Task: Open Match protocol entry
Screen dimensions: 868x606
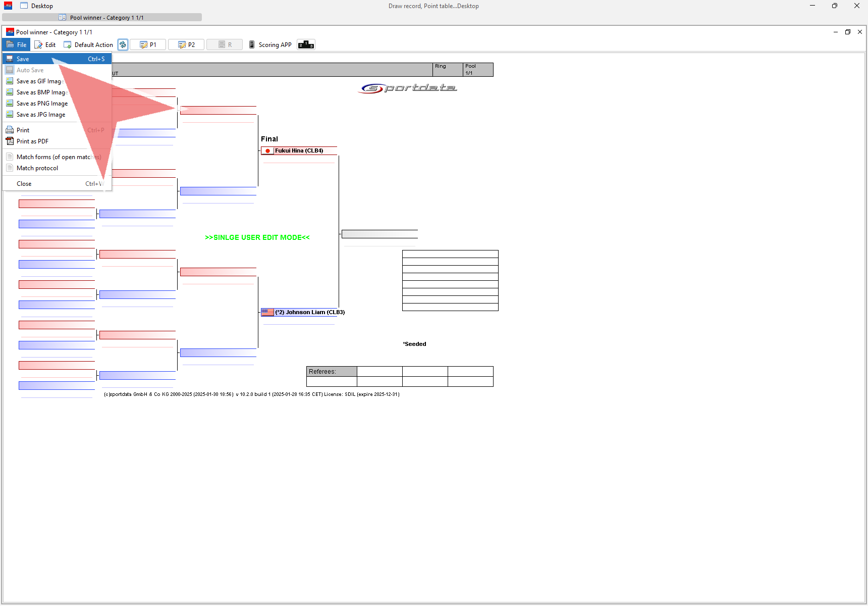Action: click(57, 168)
